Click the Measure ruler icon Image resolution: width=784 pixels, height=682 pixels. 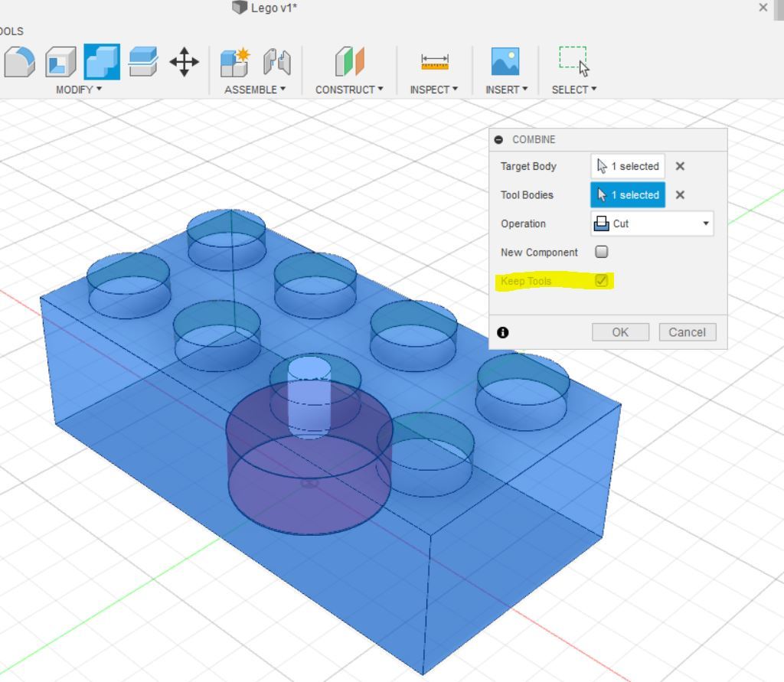pyautogui.click(x=435, y=62)
